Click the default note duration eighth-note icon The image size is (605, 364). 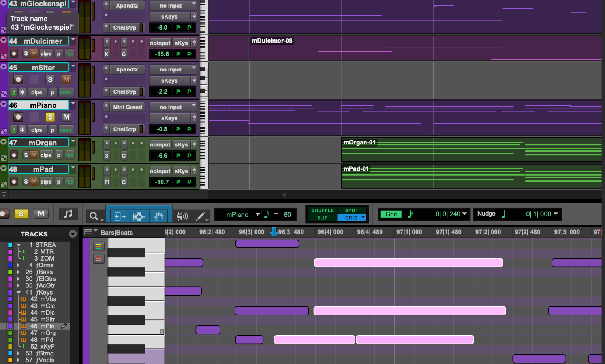(267, 214)
